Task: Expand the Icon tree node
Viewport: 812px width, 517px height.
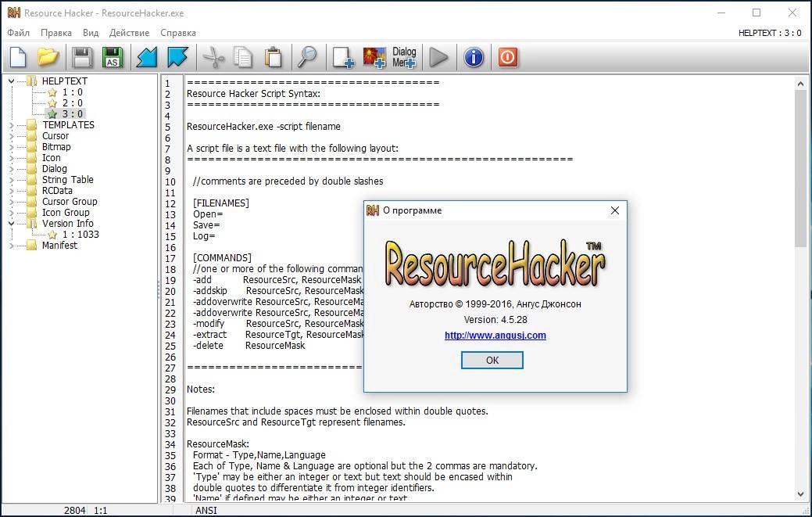Action: click(x=12, y=158)
